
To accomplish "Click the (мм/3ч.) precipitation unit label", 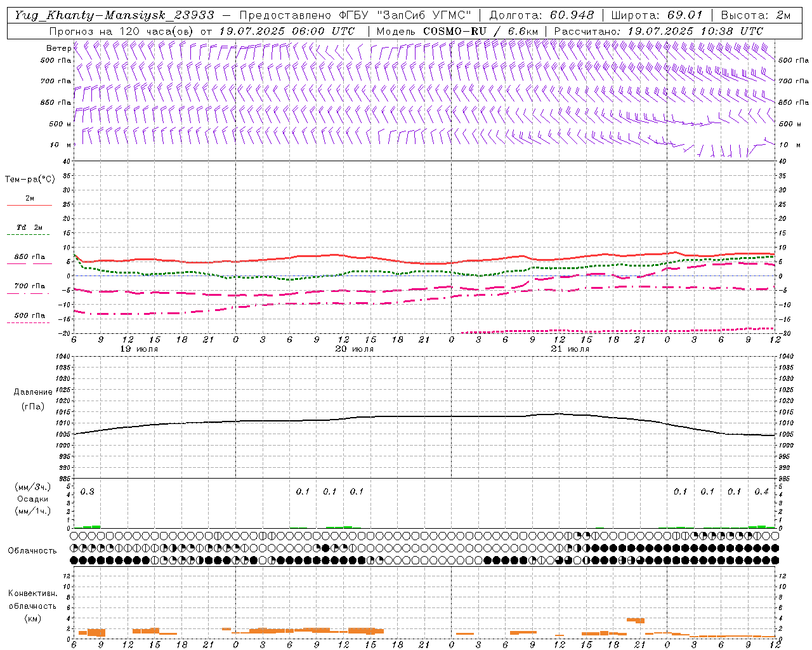I will point(33,487).
